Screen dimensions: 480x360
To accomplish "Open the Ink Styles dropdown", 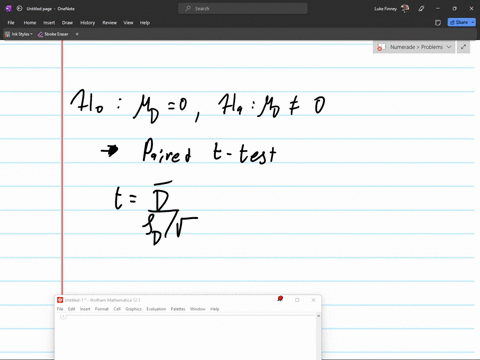I will tap(19, 34).
